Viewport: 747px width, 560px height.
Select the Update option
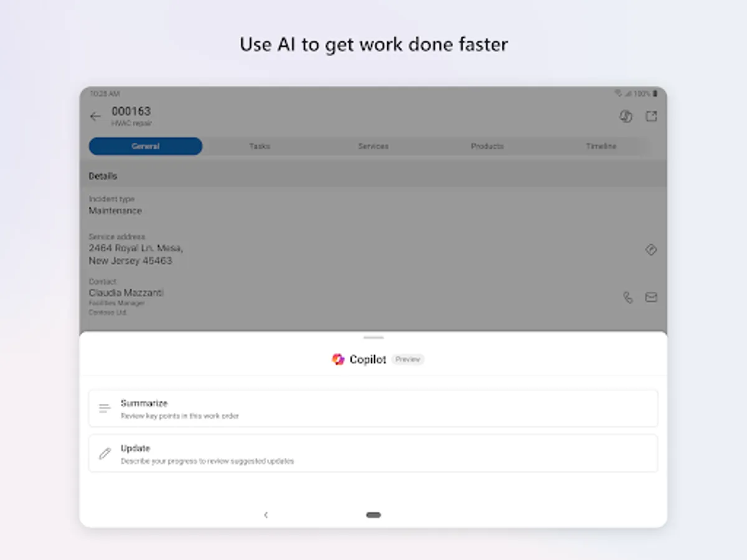[374, 453]
